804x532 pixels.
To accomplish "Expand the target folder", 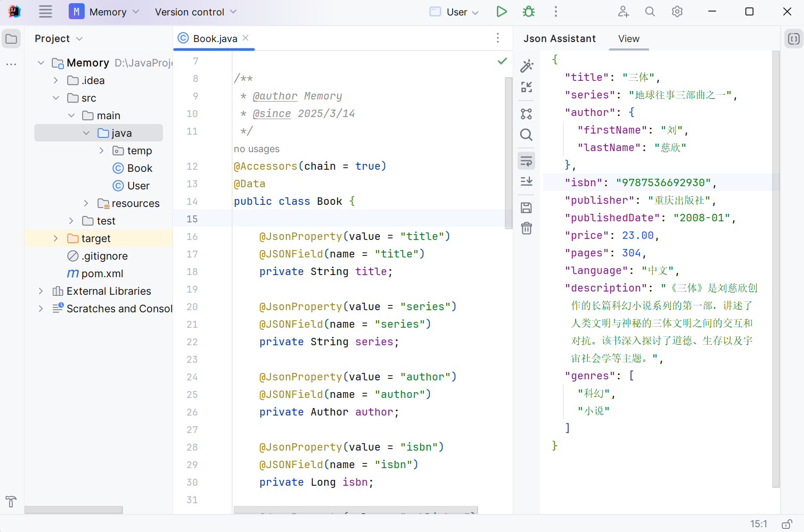I will click(x=56, y=238).
